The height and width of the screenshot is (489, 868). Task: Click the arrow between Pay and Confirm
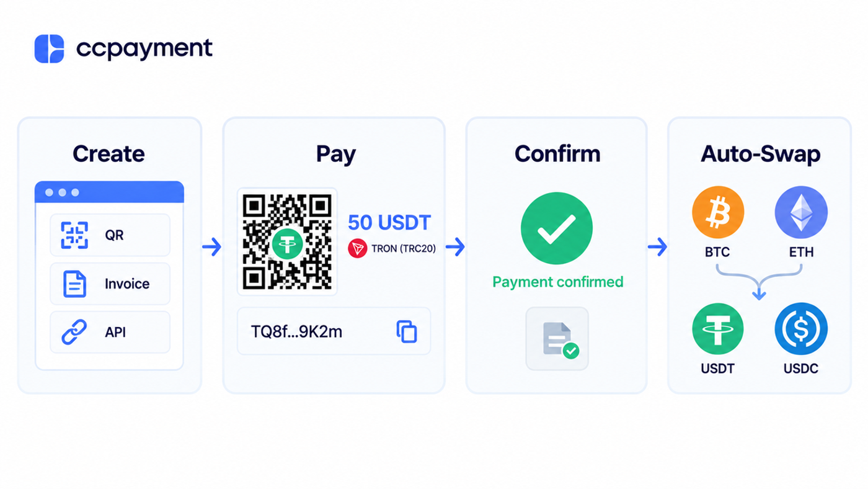pyautogui.click(x=456, y=248)
